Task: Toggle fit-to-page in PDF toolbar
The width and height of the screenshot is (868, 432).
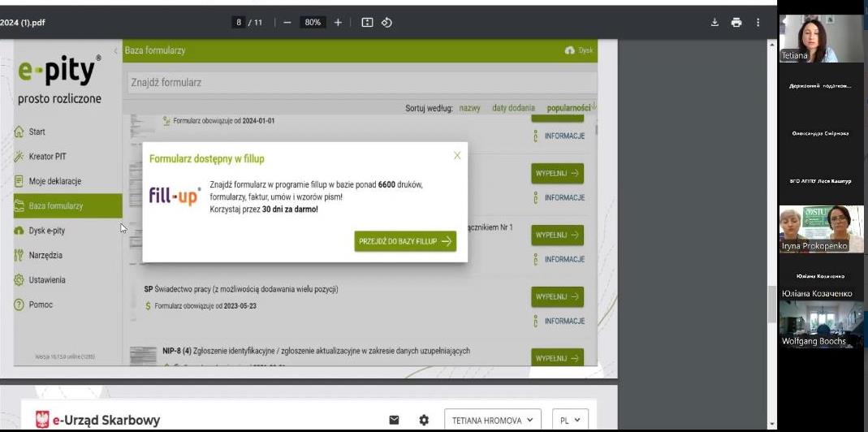Action: pos(367,23)
